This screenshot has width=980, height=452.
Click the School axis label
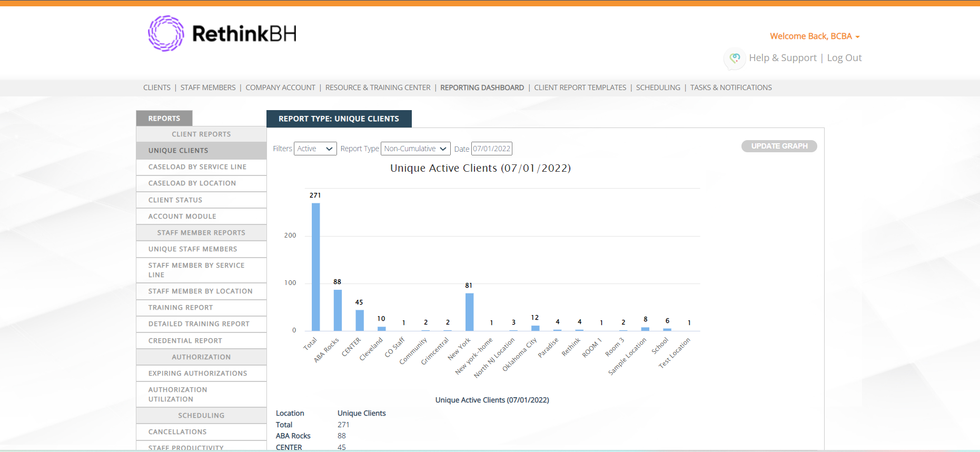pos(660,346)
